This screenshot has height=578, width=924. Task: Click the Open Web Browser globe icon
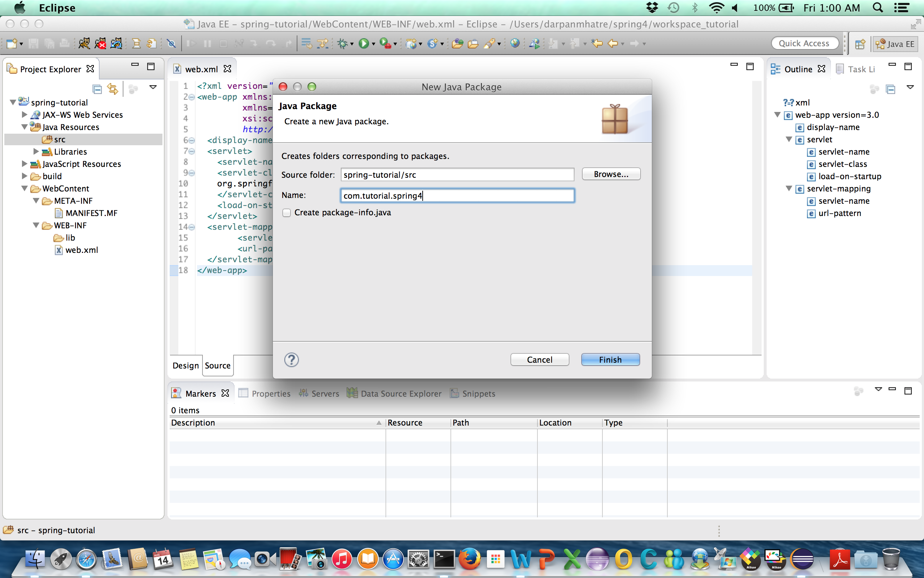[x=515, y=44]
